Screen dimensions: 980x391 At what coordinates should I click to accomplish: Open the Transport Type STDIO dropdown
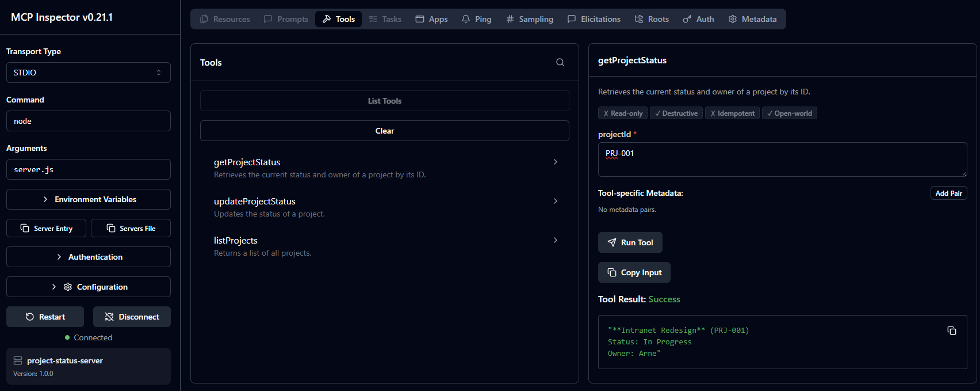click(88, 73)
